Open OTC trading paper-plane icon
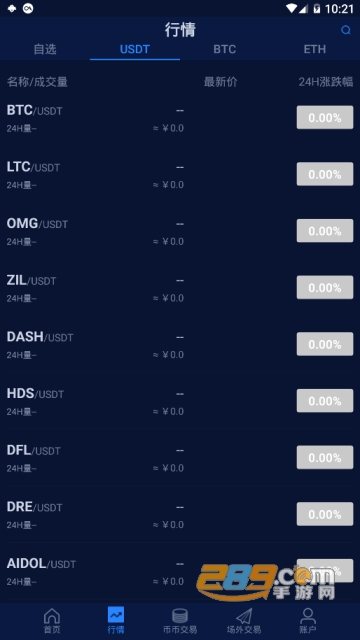The width and height of the screenshot is (360, 640). pos(244,616)
